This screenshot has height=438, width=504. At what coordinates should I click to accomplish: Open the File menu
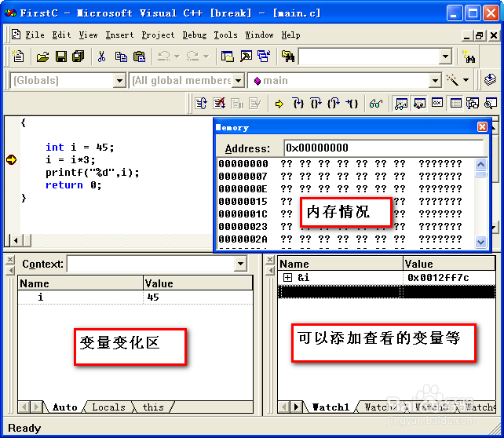click(35, 35)
